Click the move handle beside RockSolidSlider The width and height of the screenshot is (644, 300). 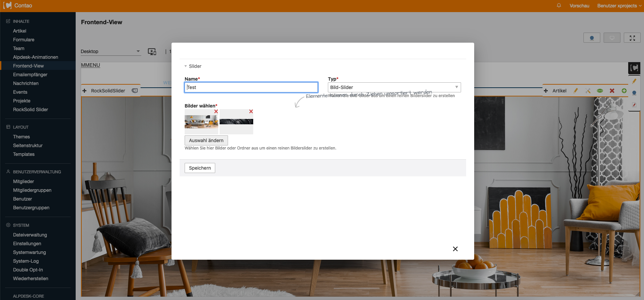[84, 91]
